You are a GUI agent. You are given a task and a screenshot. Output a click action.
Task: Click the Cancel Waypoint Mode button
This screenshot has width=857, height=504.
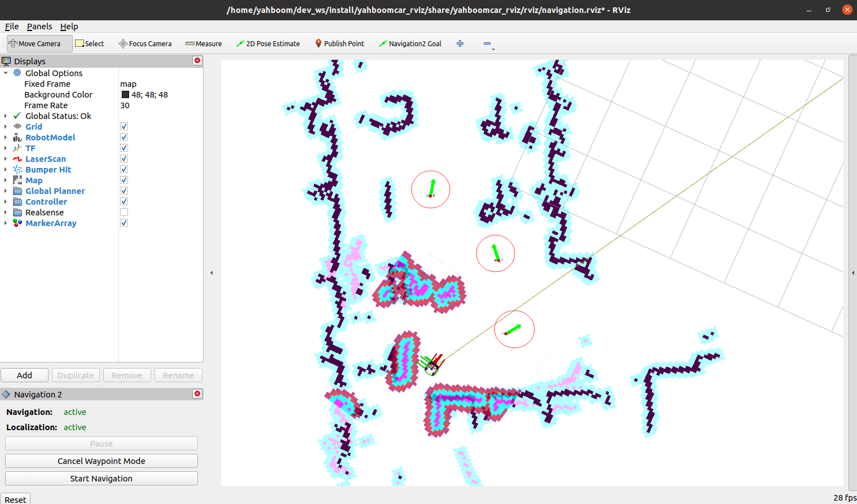101,461
